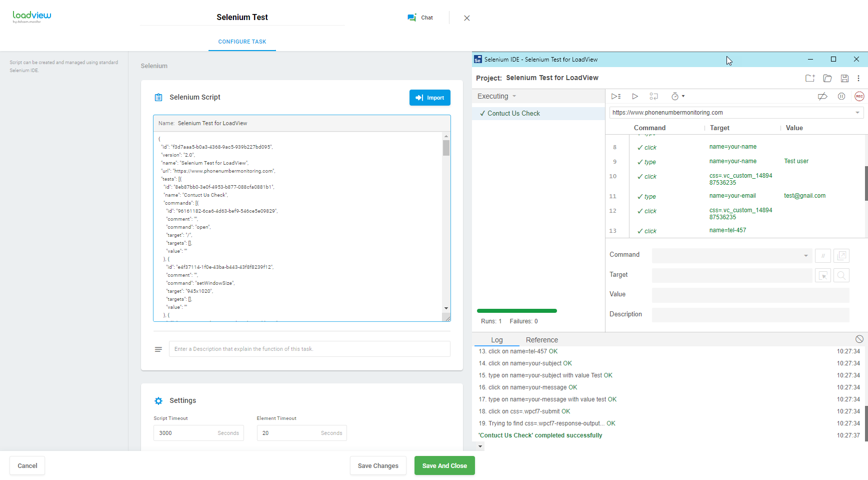
Task: Click the description lines icon
Action: point(158,349)
